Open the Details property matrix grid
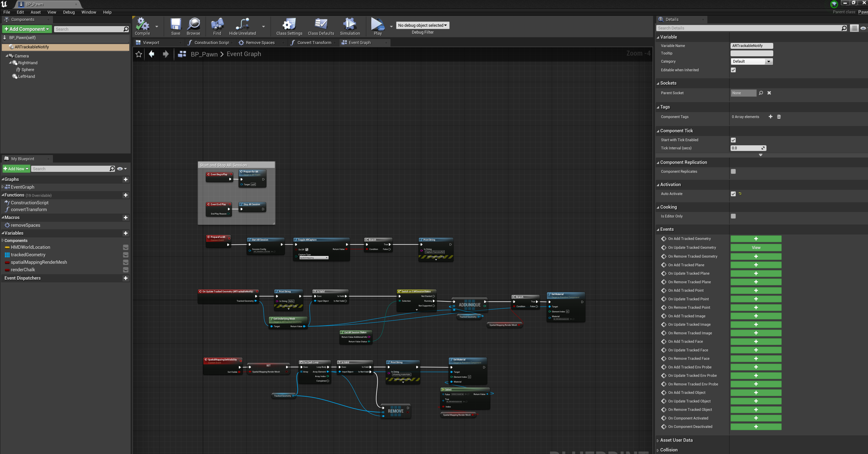Viewport: 868px width, 454px height. coord(854,28)
